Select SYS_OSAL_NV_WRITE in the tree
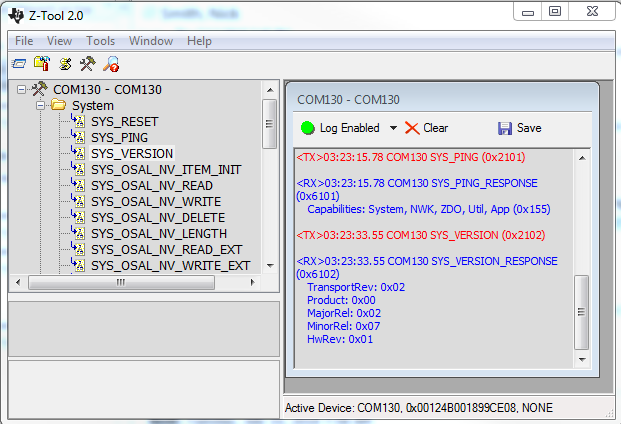Viewport: 621px width, 424px height. [156, 202]
